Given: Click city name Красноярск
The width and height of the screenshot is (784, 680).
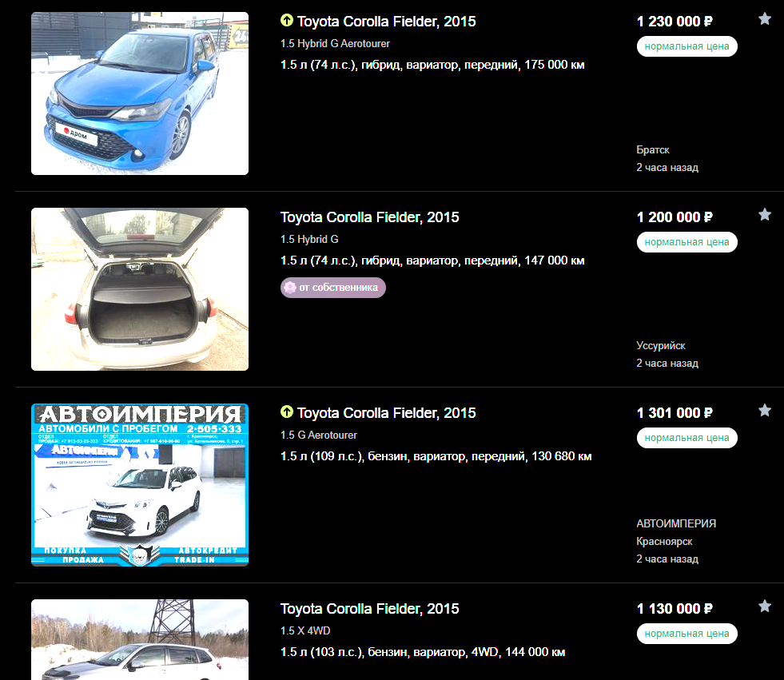Looking at the screenshot, I should tap(664, 542).
